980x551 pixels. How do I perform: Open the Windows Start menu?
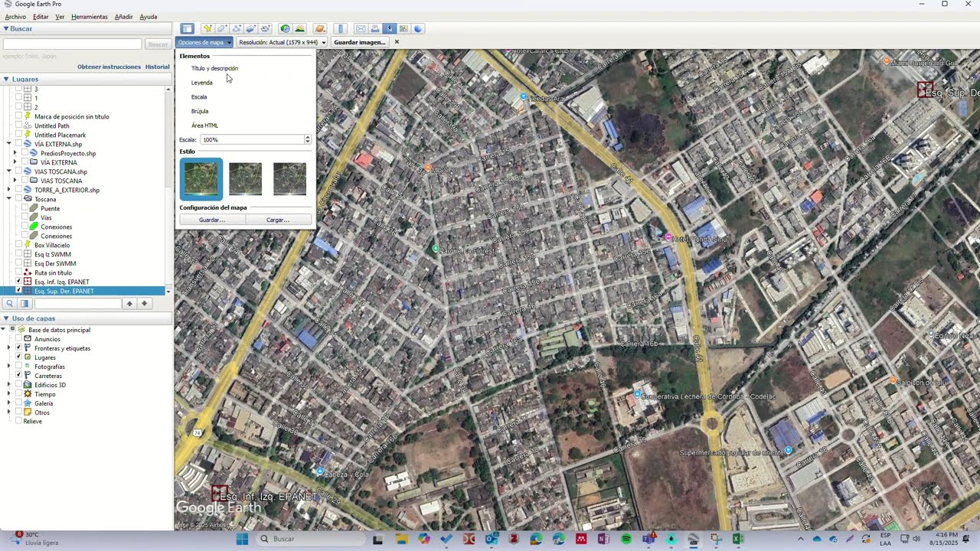[x=242, y=539]
